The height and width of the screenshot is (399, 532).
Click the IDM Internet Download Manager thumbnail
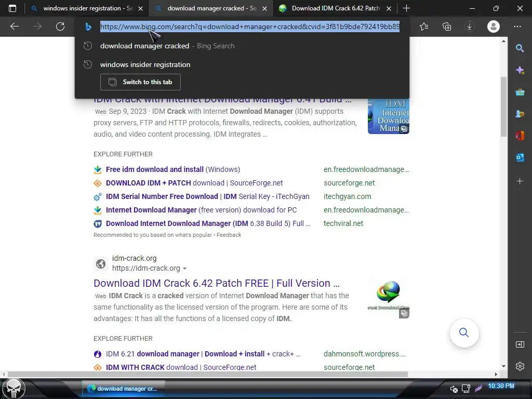tap(389, 116)
